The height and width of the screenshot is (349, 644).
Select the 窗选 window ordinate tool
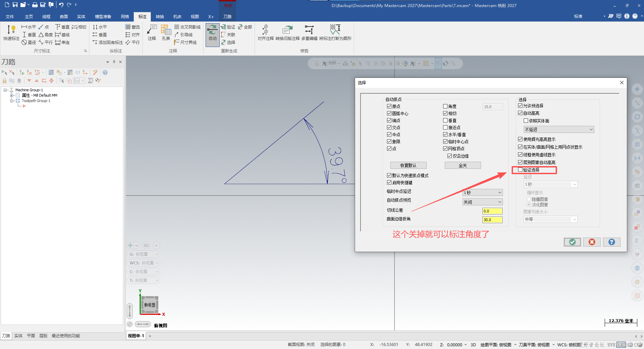[133, 27]
